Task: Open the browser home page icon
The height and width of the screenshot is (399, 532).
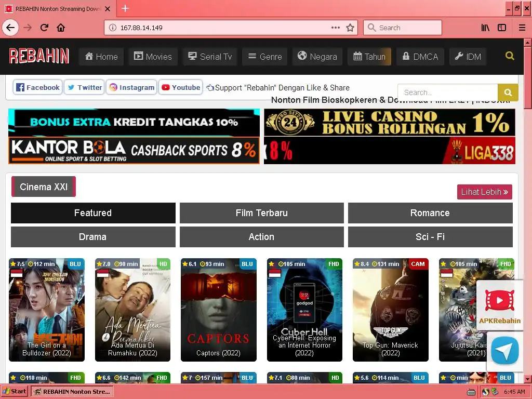Action: 61,28
